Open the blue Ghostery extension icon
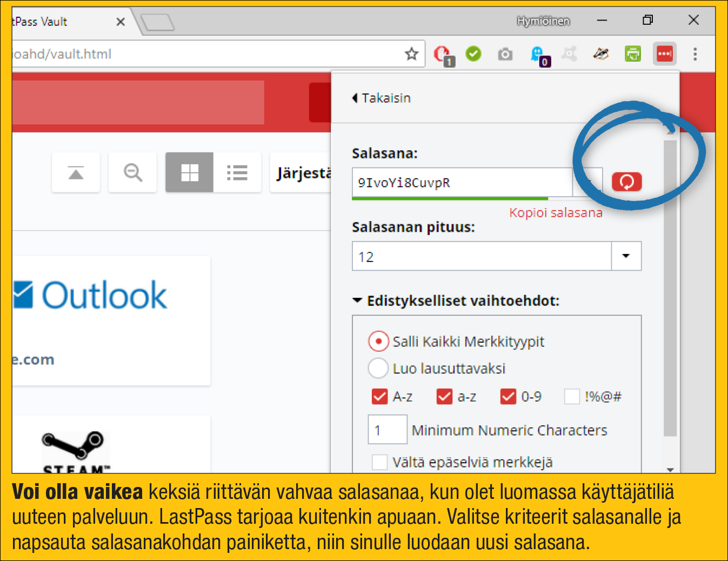 539,55
